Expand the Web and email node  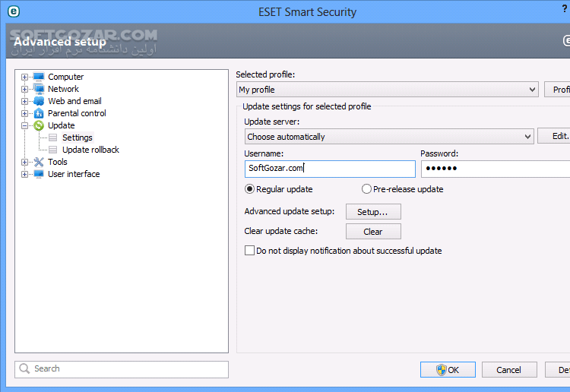(24, 101)
